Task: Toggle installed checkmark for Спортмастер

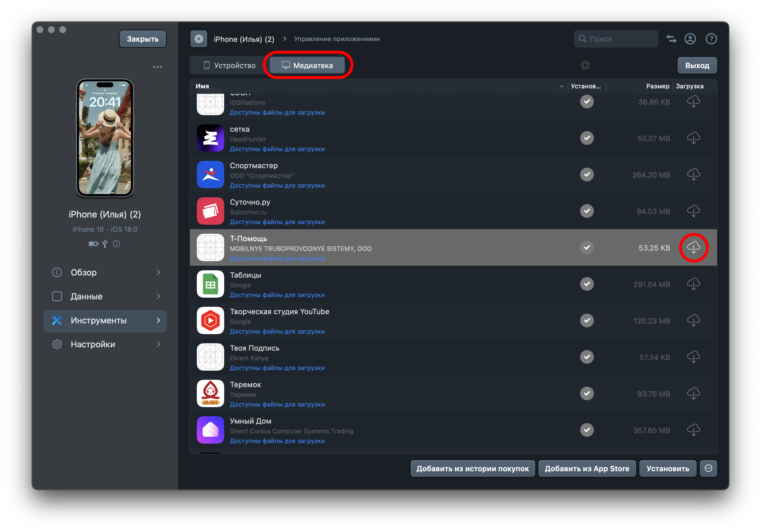Action: tap(587, 174)
